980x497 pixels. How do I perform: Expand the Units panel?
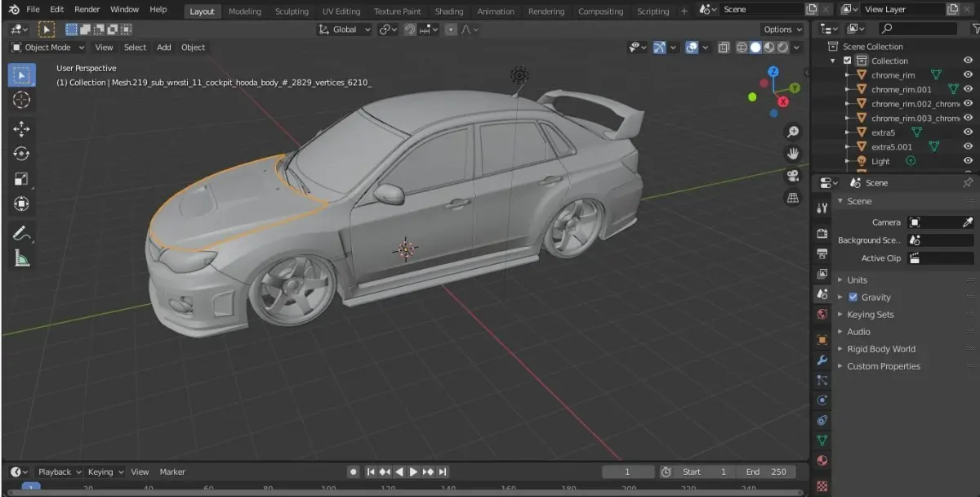(857, 280)
